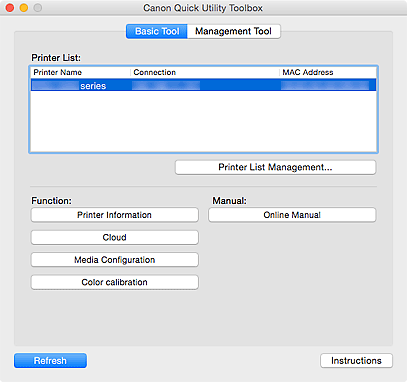407x382 pixels.
Task: Minimize the window with the yellow button
Action: (24, 8)
